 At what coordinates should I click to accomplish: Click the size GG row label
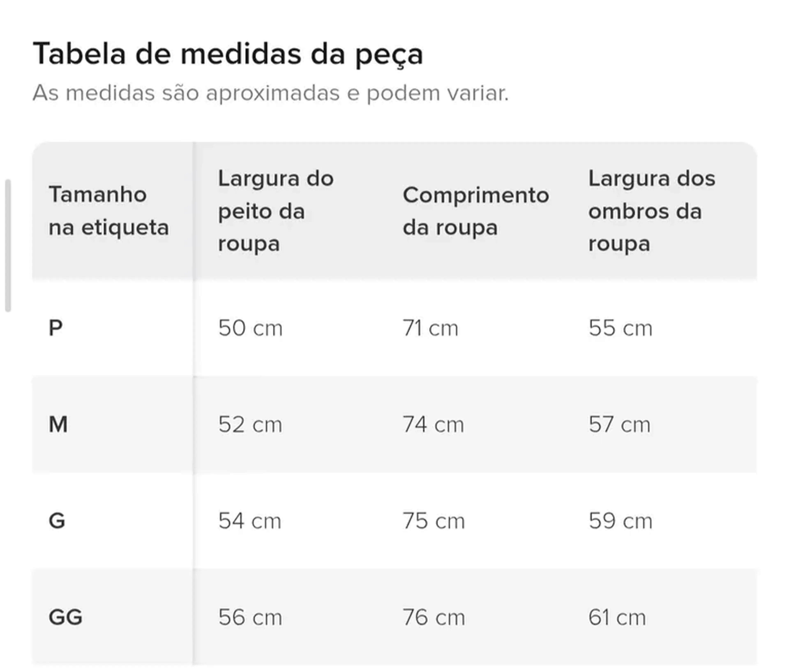(x=66, y=617)
